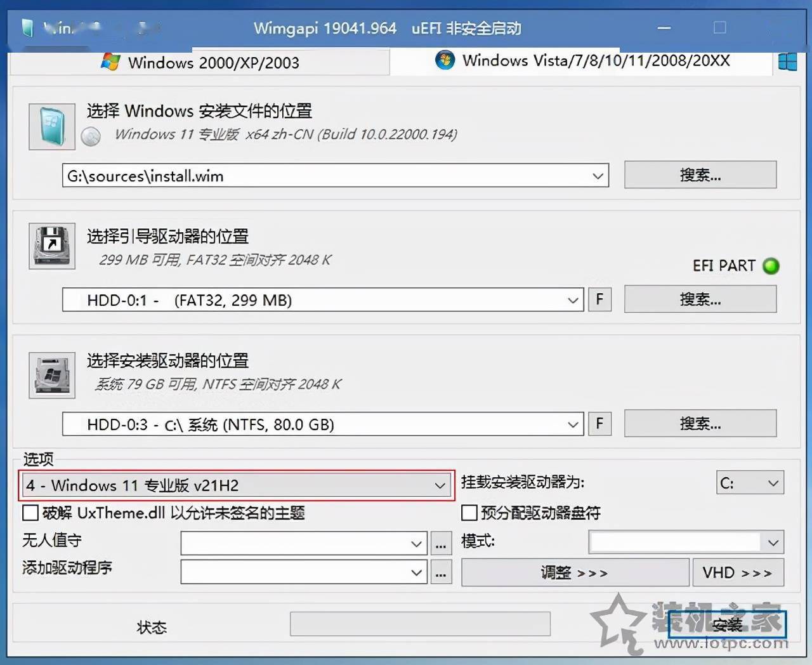Click the ... browse button for 无人值守
Screen dimensions: 812x665
coord(441,544)
